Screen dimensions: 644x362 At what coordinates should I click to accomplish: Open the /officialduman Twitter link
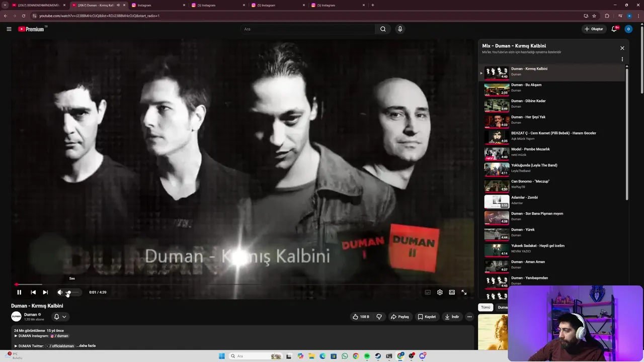60,346
